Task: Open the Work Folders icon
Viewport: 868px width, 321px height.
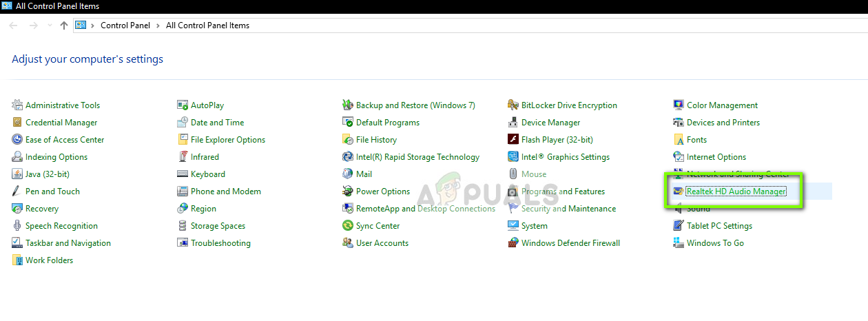Action: tap(17, 260)
